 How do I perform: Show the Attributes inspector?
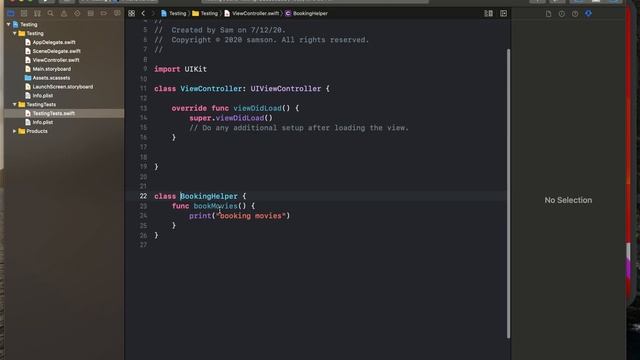[x=588, y=14]
